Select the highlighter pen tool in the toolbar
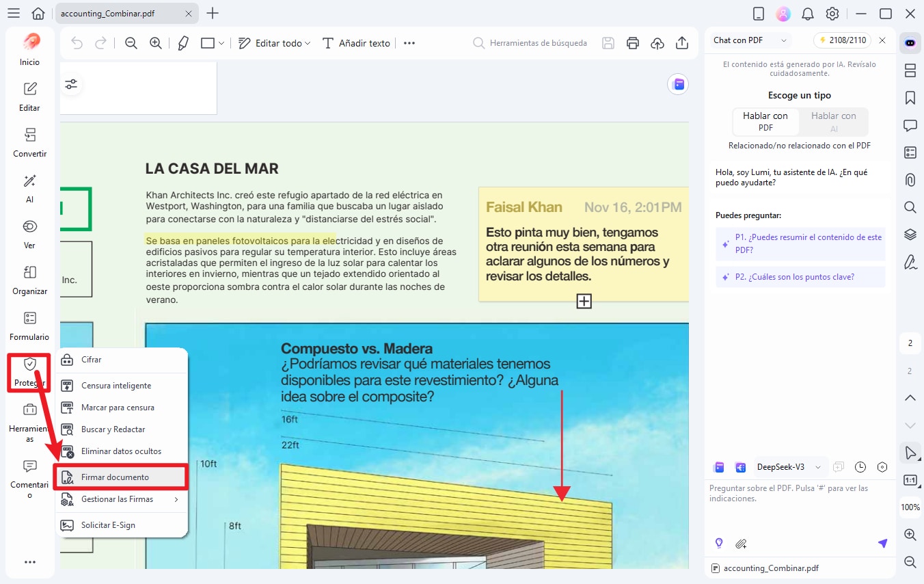This screenshot has width=924, height=584. pyautogui.click(x=182, y=42)
